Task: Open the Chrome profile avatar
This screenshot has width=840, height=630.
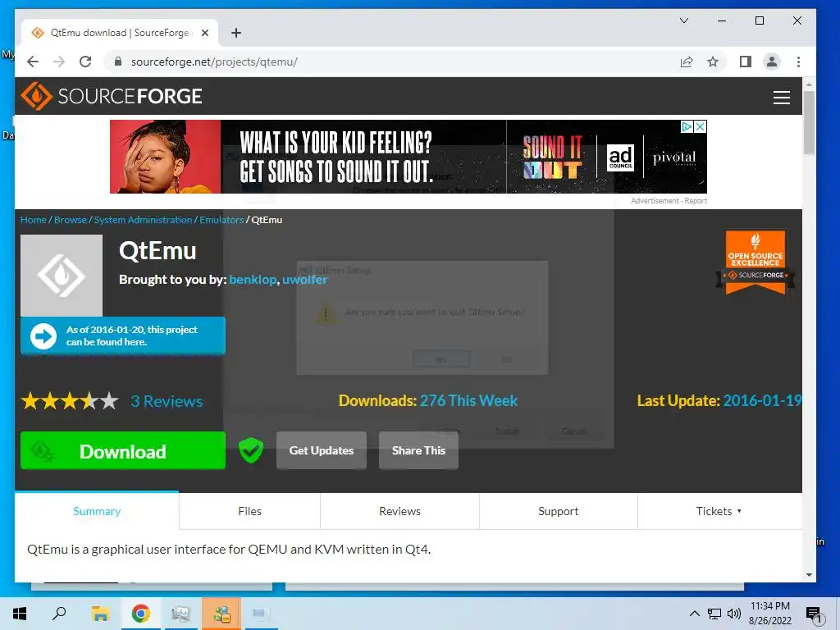Action: (x=772, y=62)
